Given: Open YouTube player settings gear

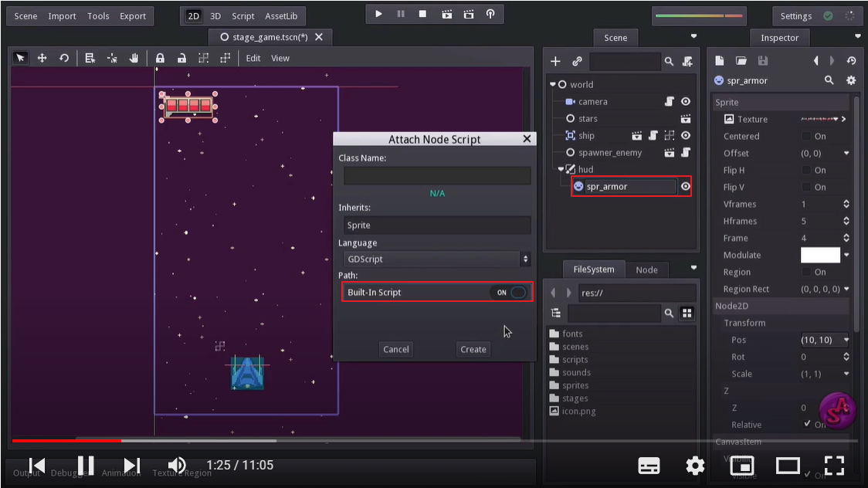Looking at the screenshot, I should click(695, 466).
